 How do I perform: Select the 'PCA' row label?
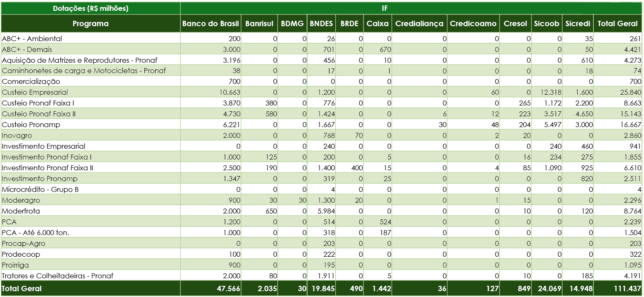click(x=10, y=222)
